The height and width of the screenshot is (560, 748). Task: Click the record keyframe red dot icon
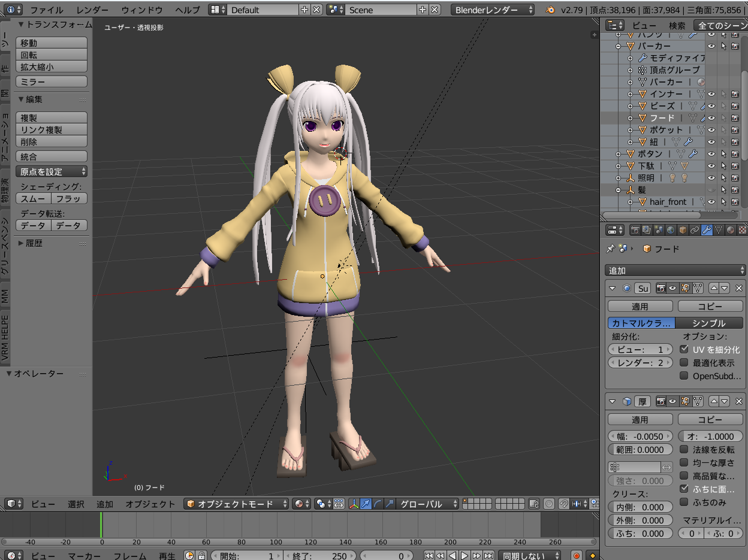[576, 556]
